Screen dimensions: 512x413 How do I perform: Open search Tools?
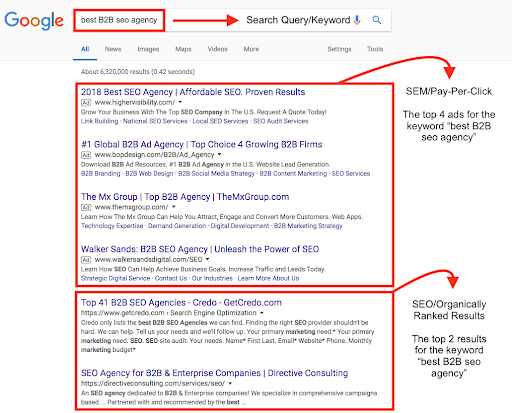click(375, 49)
